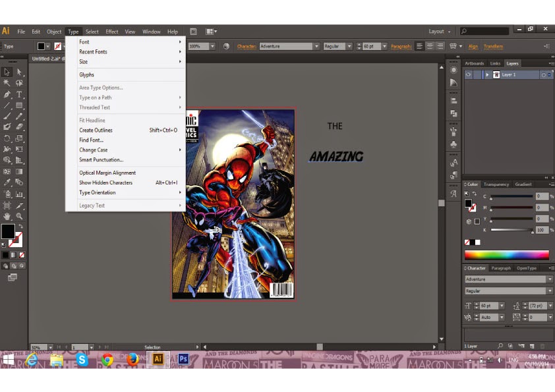
Task: Pick a color from the spectrum bar
Action: pyautogui.click(x=506, y=255)
